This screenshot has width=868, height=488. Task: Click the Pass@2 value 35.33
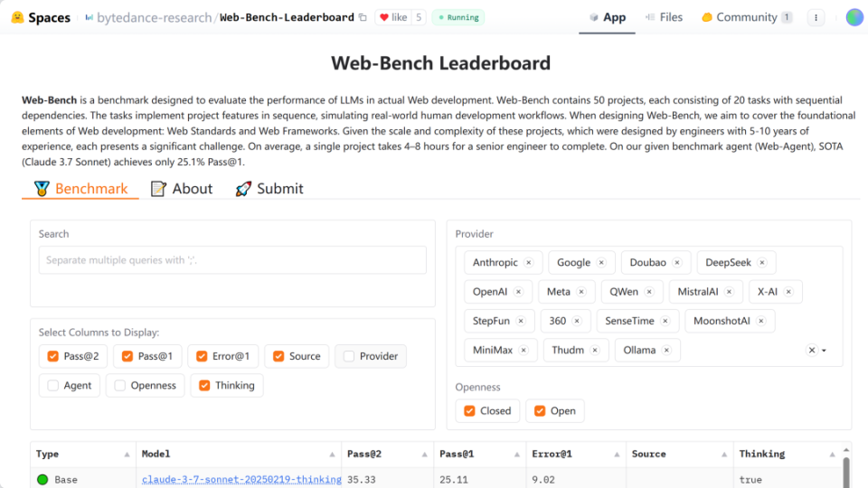pyautogui.click(x=362, y=480)
